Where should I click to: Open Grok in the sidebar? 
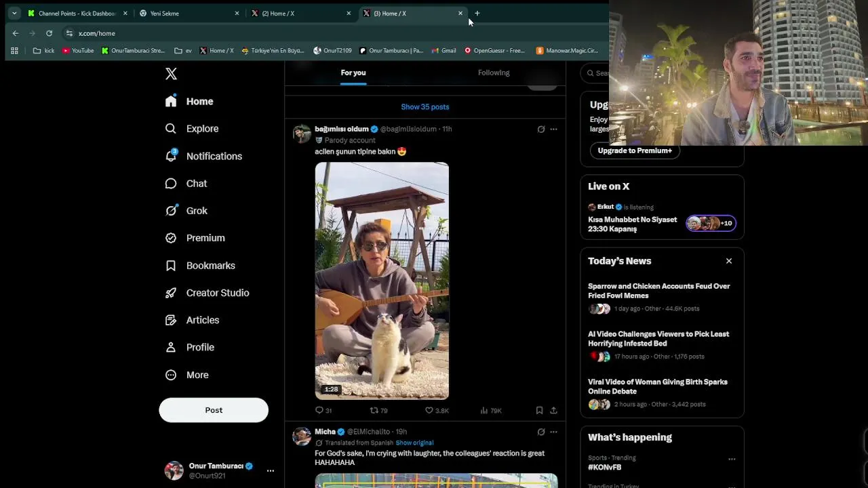tap(187, 211)
